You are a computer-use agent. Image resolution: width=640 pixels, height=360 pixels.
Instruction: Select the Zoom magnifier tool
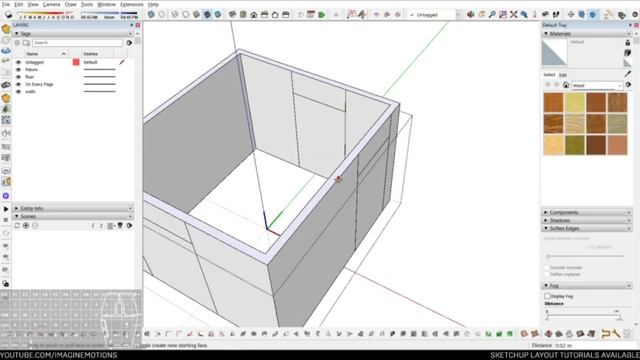coord(492,15)
